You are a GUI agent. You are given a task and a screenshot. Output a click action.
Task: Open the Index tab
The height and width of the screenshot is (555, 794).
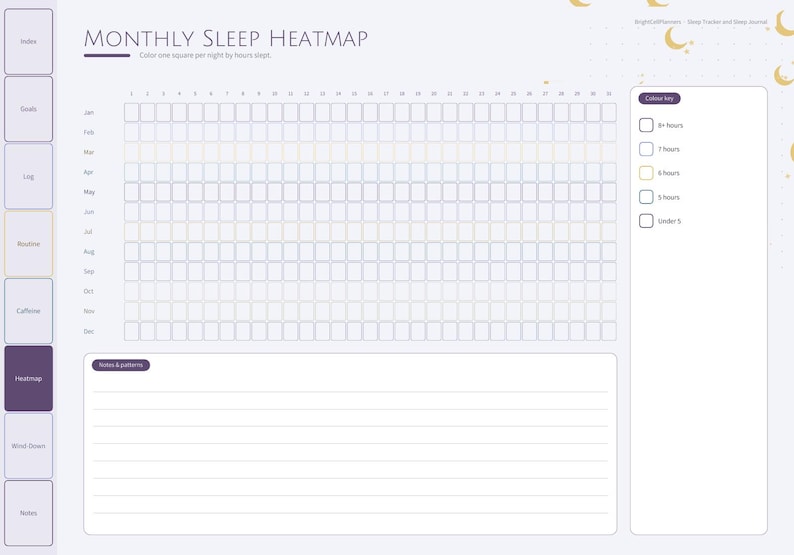pos(28,42)
